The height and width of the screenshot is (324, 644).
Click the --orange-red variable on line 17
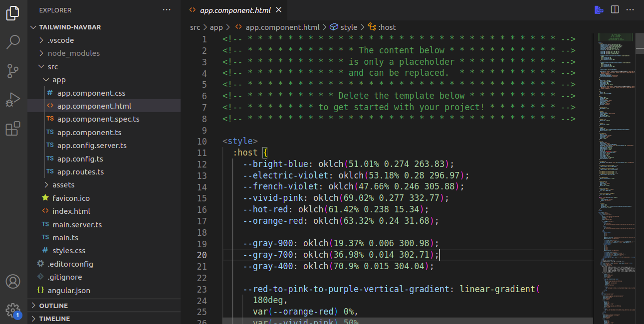point(273,221)
